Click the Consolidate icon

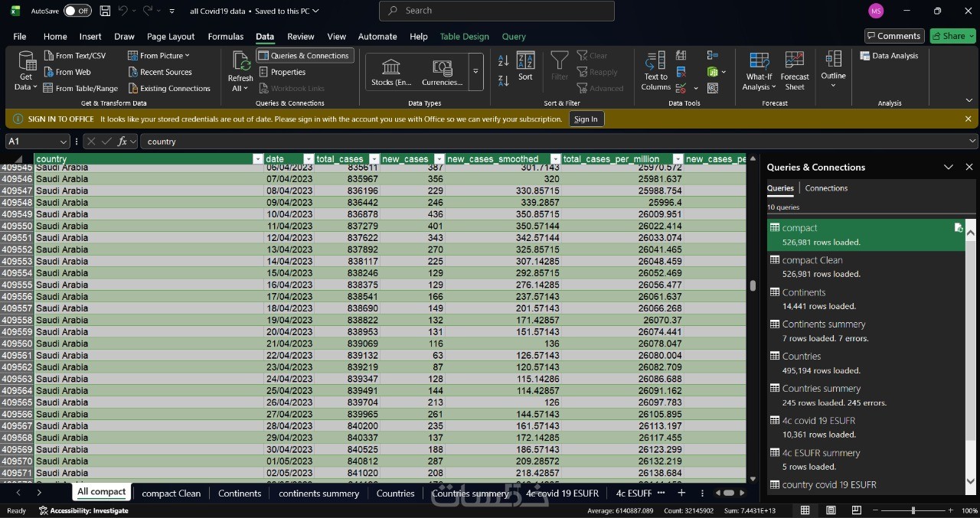pyautogui.click(x=713, y=55)
